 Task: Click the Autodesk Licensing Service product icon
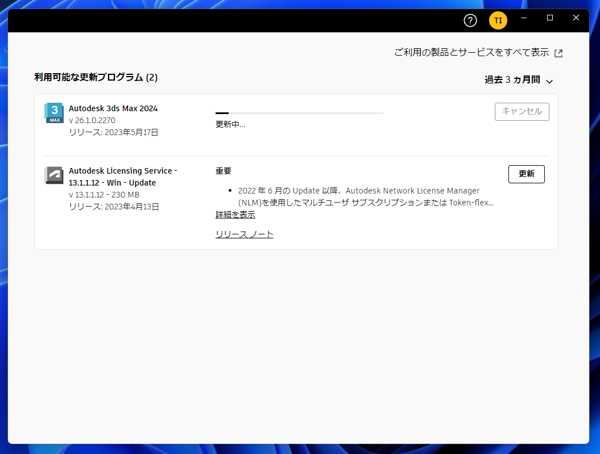click(54, 175)
